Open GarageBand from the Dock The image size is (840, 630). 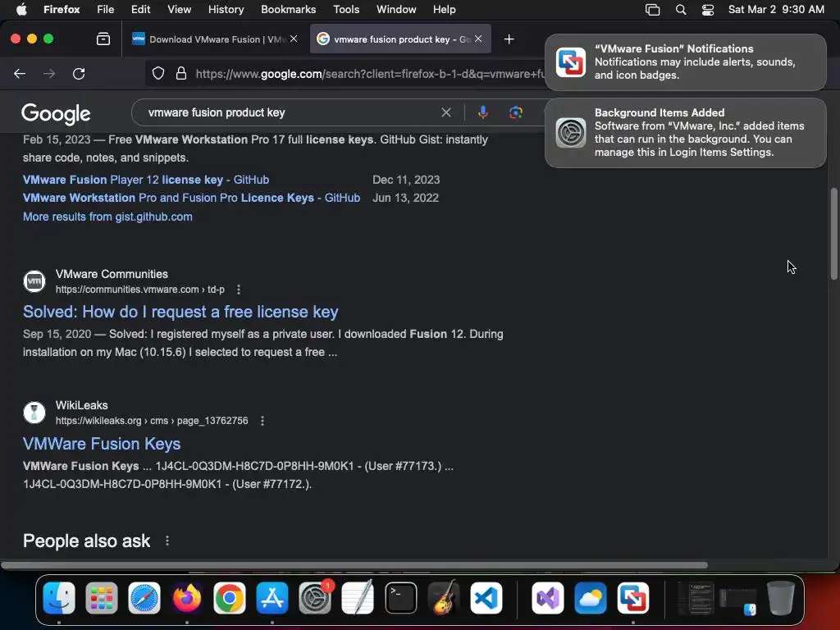(x=444, y=597)
